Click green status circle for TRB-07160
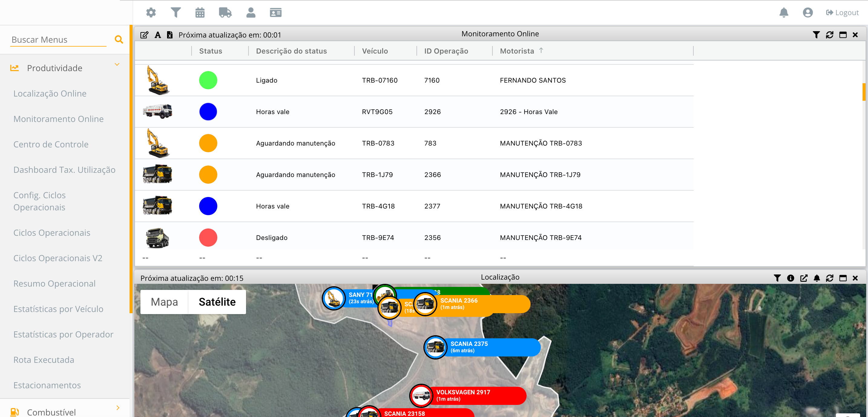Image resolution: width=868 pixels, height=417 pixels. pos(208,80)
